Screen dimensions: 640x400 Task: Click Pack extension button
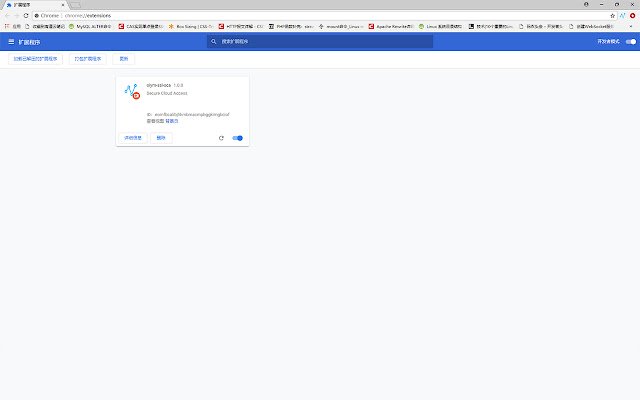tap(88, 59)
